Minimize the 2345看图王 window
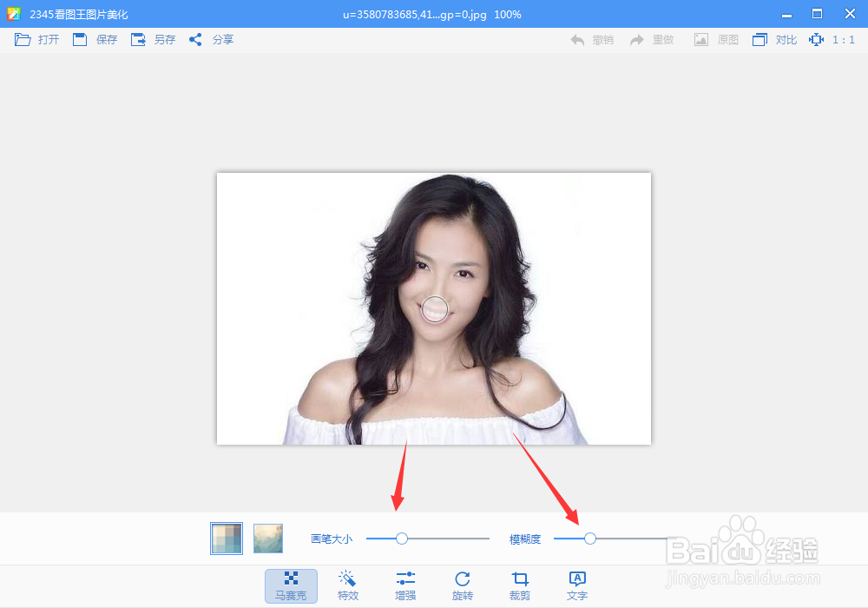 point(786,15)
